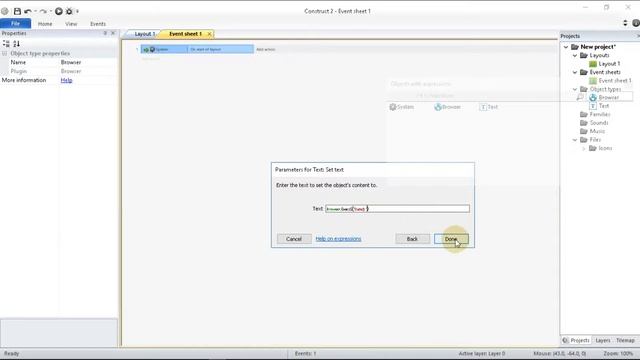
Task: Select the Music folder in the tree
Action: [597, 131]
